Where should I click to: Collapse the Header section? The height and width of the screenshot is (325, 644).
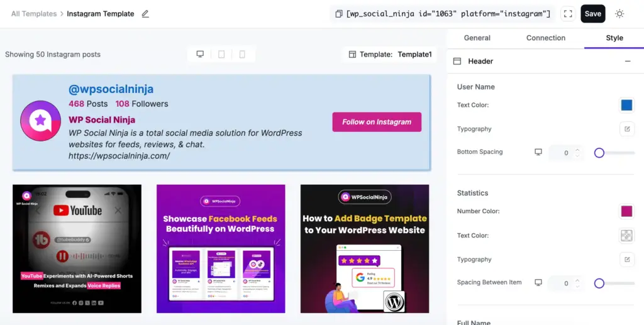coord(627,61)
